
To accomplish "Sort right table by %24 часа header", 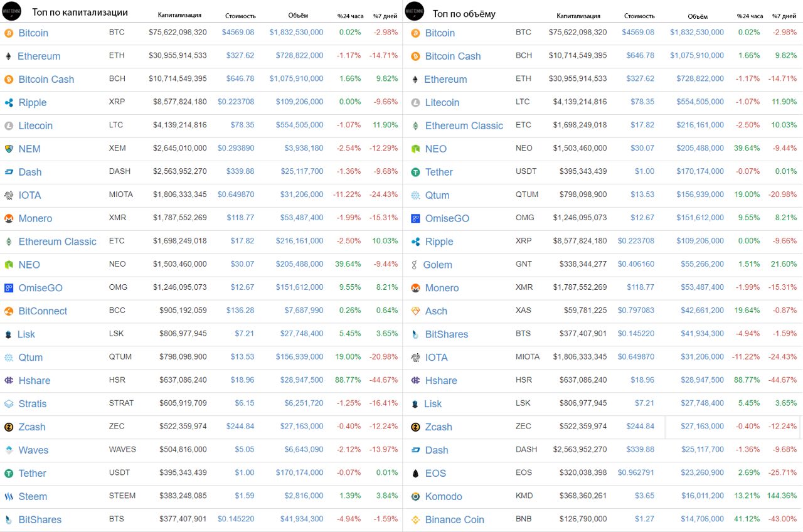I will [x=750, y=16].
